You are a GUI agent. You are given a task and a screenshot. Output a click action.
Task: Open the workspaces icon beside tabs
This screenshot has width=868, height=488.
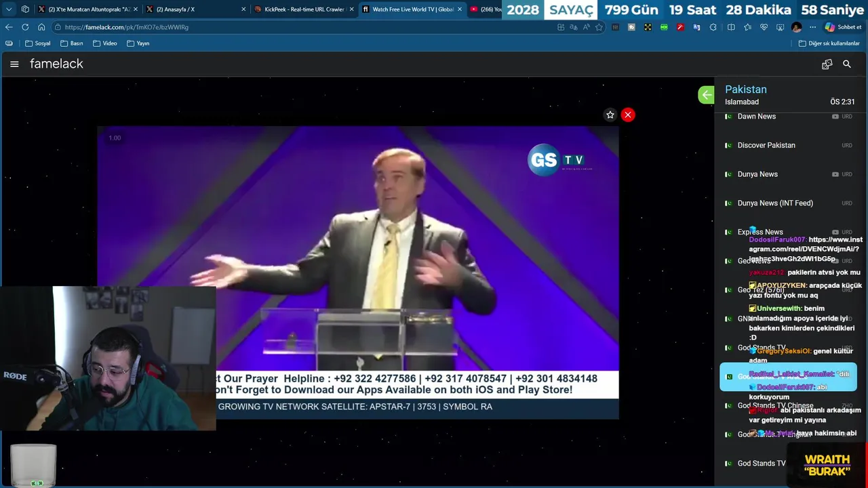pos(25,9)
